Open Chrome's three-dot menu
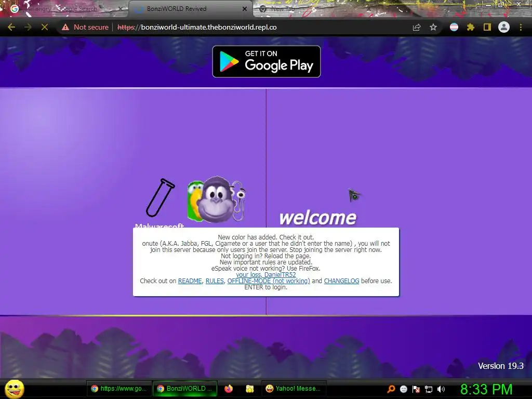532x399 pixels. [521, 27]
